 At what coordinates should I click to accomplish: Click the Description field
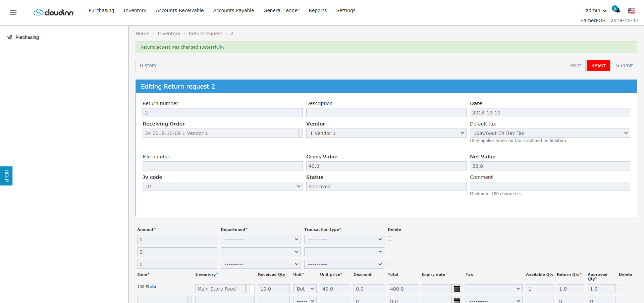pyautogui.click(x=386, y=113)
